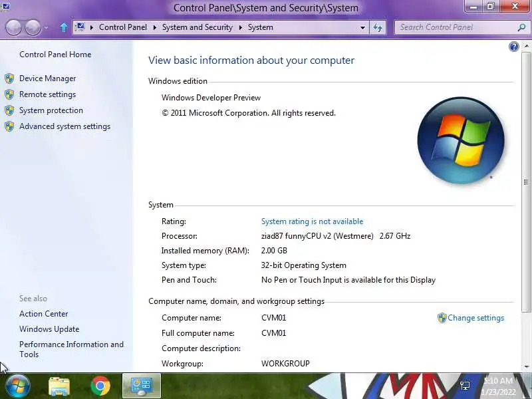Click the search magnifier icon
The width and height of the screenshot is (532, 399).
521,27
